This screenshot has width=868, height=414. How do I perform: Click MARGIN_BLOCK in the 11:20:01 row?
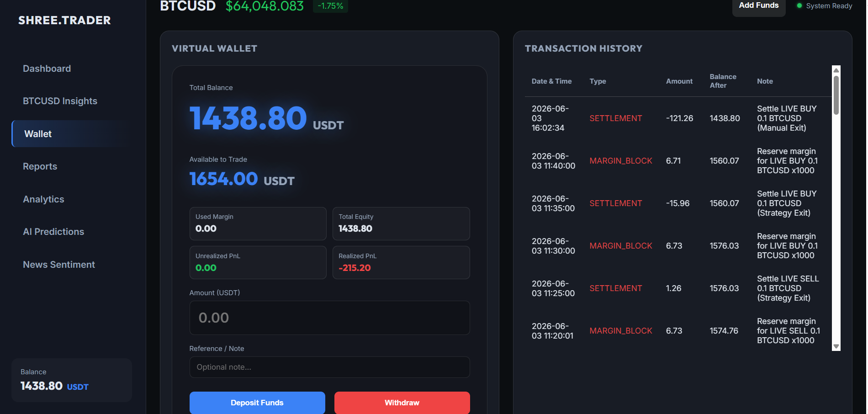click(620, 331)
